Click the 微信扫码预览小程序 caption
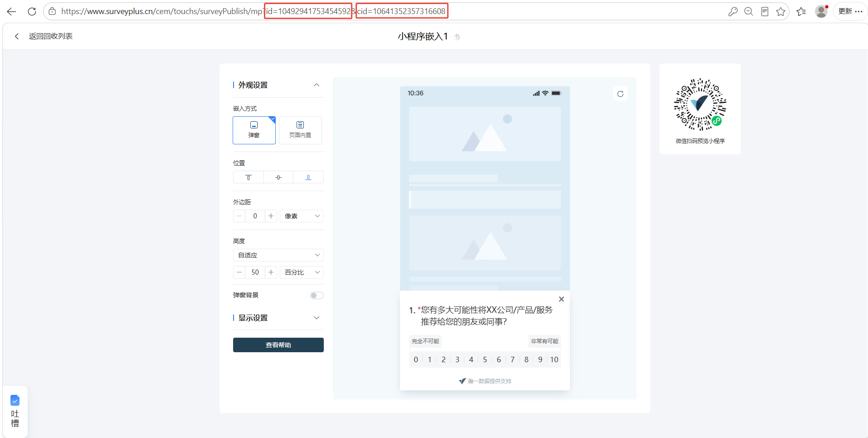This screenshot has width=868, height=438. point(700,141)
